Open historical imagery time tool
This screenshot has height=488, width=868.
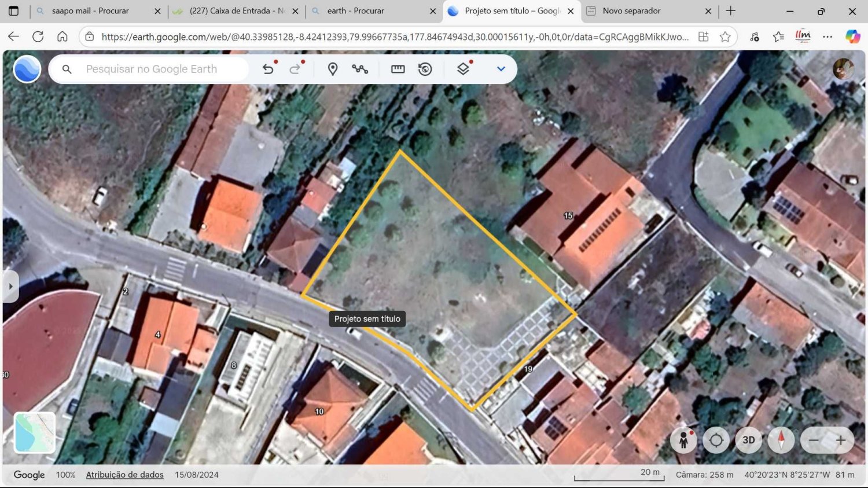coord(425,68)
